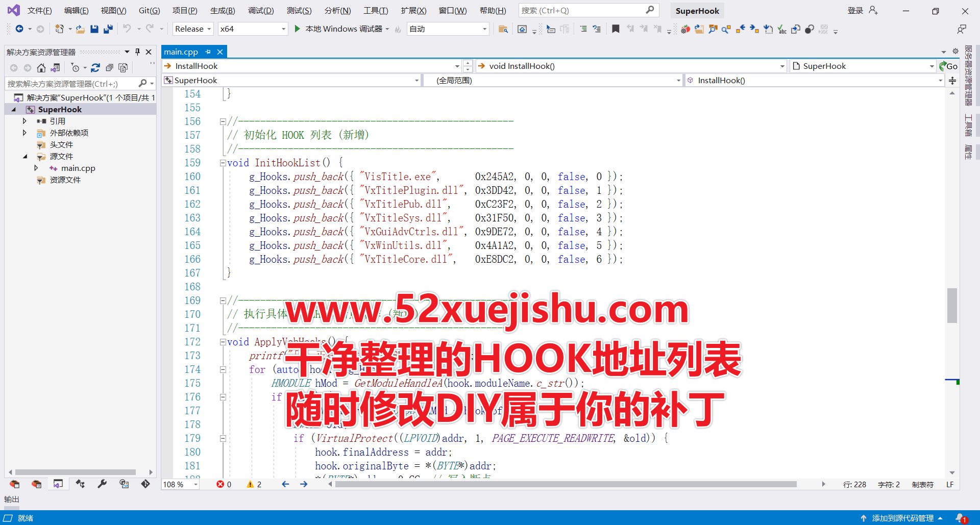The height and width of the screenshot is (525, 980).
Task: Refresh the Solution Explorer
Action: click(95, 67)
